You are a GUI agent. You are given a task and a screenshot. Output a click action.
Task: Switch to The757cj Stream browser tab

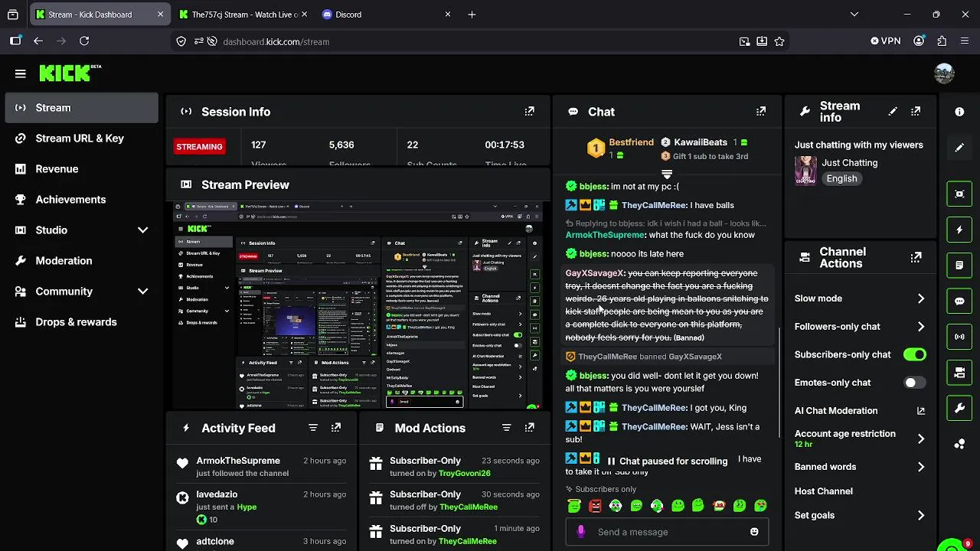243,15
